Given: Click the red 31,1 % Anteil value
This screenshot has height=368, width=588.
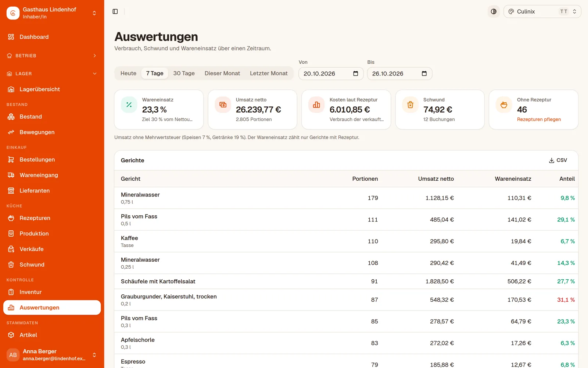Looking at the screenshot, I should [x=566, y=300].
